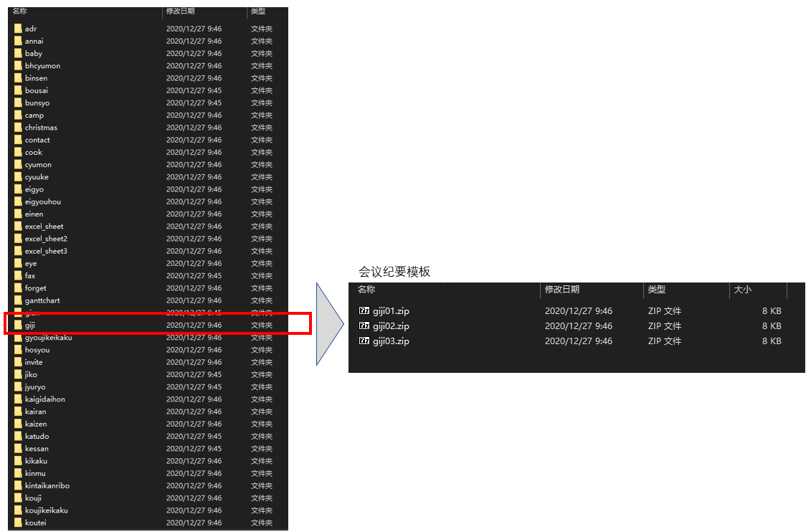This screenshot has height=532, width=811.
Task: Select the kintaikanribo folder name
Action: pos(47,486)
